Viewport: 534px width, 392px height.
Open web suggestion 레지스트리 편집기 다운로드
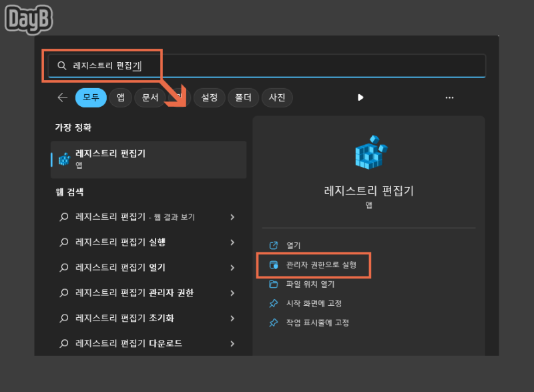pos(148,343)
